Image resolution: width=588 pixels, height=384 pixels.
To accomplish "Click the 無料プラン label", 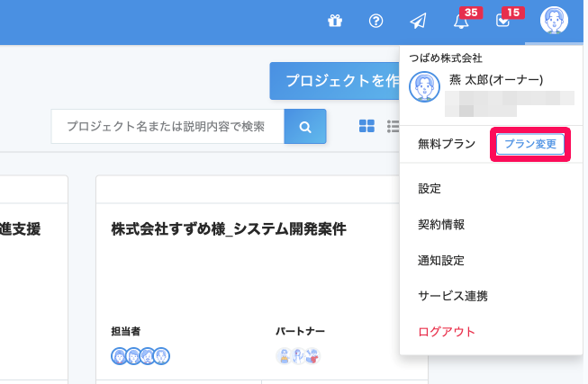I will pos(447,144).
